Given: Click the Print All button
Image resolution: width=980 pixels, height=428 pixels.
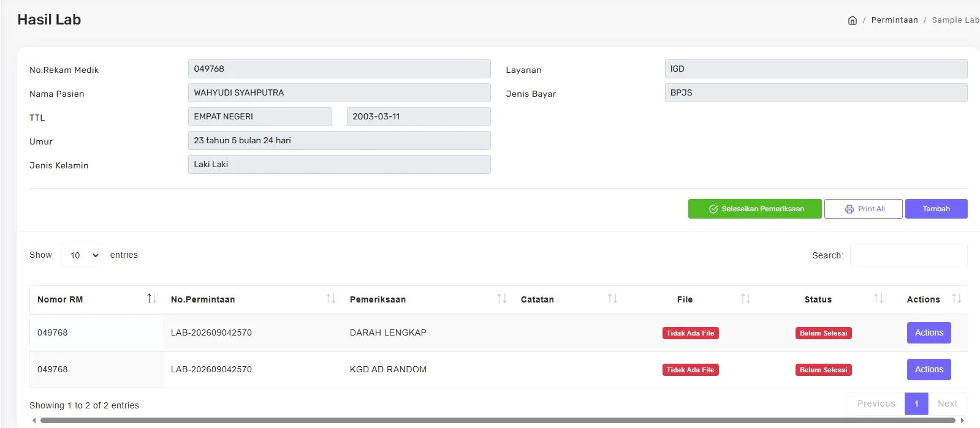Looking at the screenshot, I should click(x=863, y=209).
